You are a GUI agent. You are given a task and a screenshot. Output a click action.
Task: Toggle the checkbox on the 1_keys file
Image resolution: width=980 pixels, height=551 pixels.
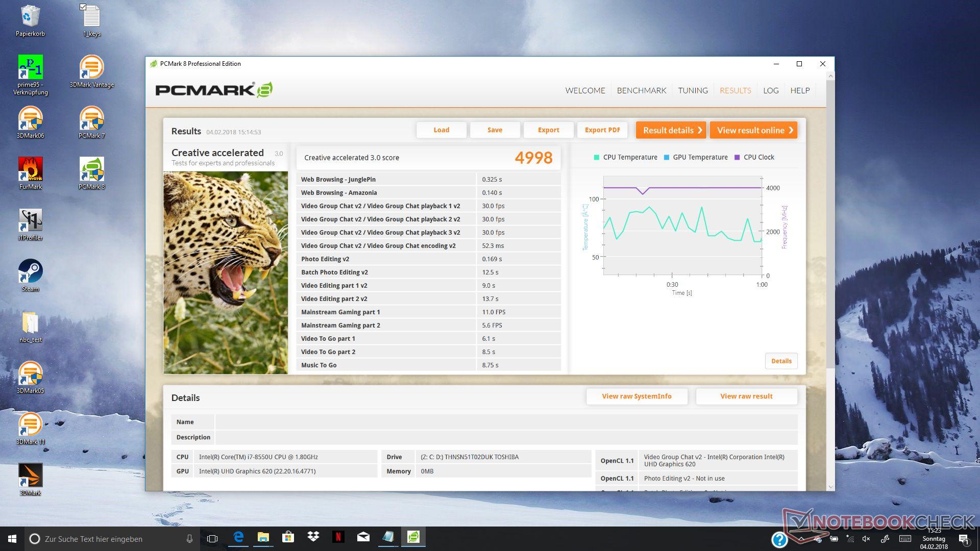click(83, 7)
